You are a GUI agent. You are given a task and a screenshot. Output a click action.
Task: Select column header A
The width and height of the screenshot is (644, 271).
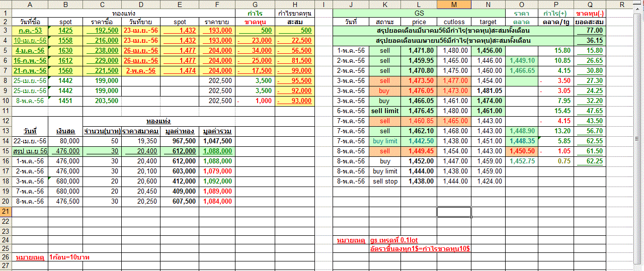pyautogui.click(x=30, y=5)
